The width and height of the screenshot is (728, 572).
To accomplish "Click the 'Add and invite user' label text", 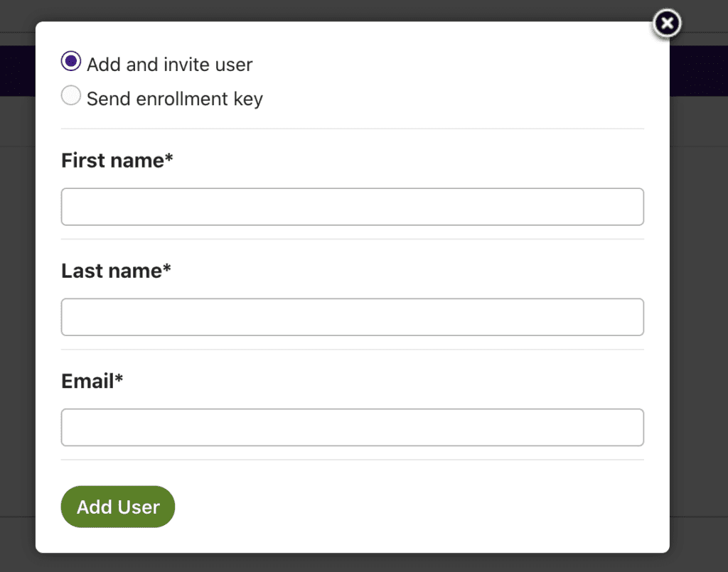I will click(x=169, y=65).
